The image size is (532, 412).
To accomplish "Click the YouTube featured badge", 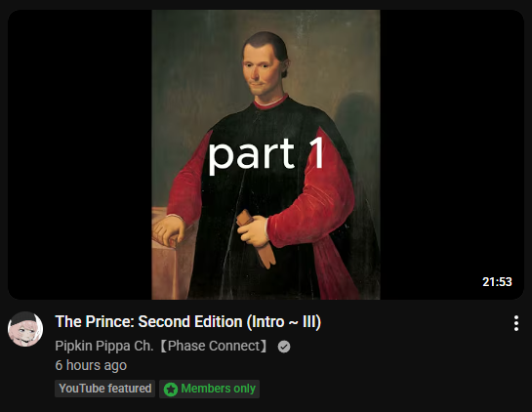I will pyautogui.click(x=104, y=389).
